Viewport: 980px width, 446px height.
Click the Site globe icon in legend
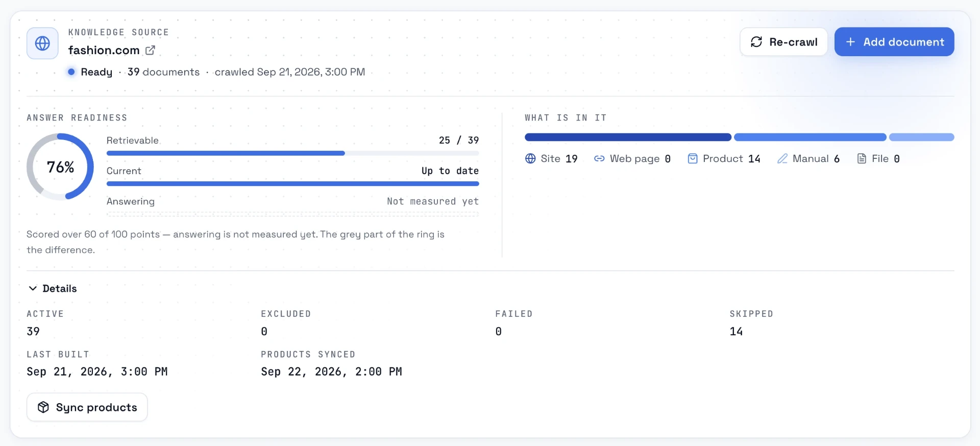coord(530,159)
